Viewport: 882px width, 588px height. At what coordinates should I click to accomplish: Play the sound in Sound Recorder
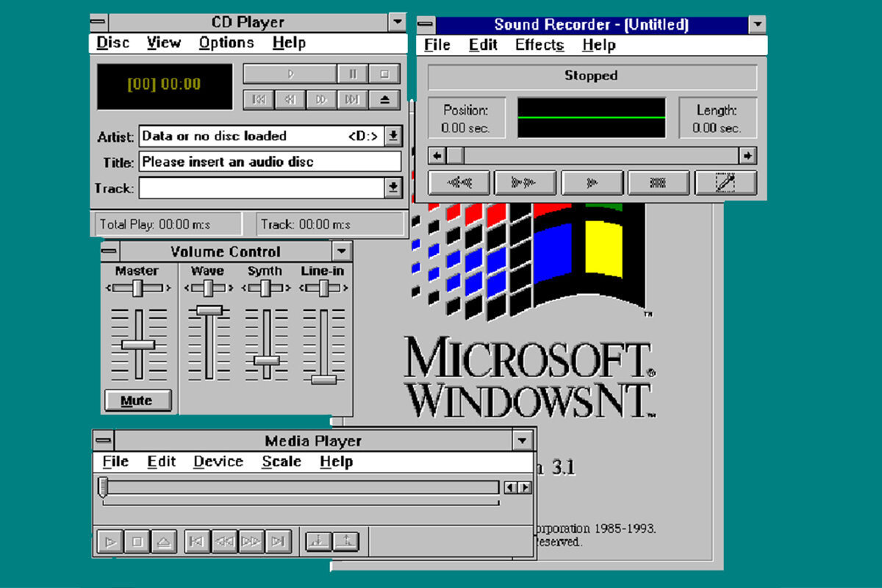(x=592, y=182)
